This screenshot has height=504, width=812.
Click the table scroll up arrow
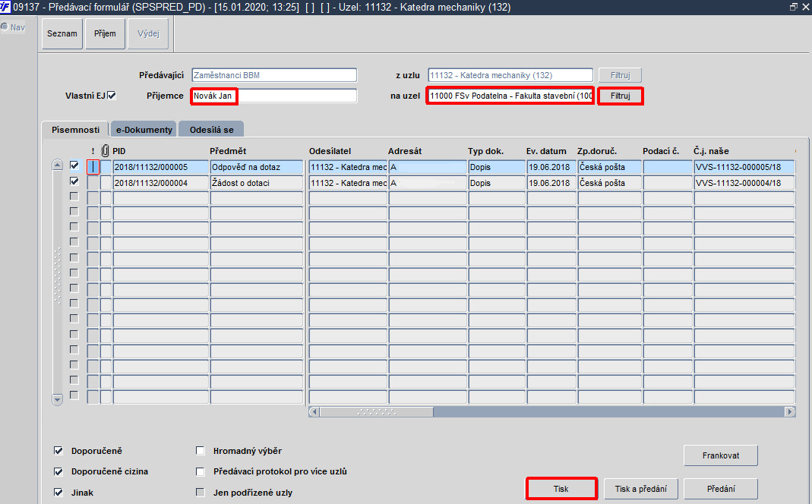coord(58,165)
